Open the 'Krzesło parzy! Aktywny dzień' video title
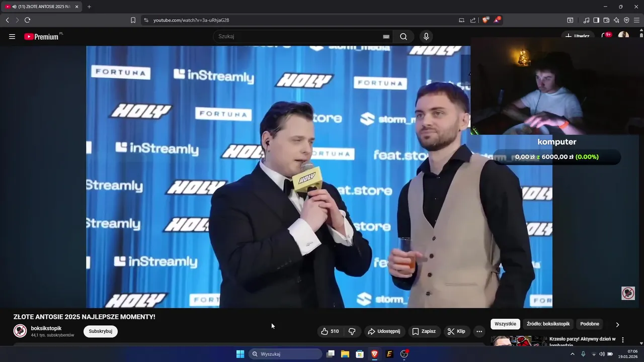644x362 pixels. pos(582,341)
